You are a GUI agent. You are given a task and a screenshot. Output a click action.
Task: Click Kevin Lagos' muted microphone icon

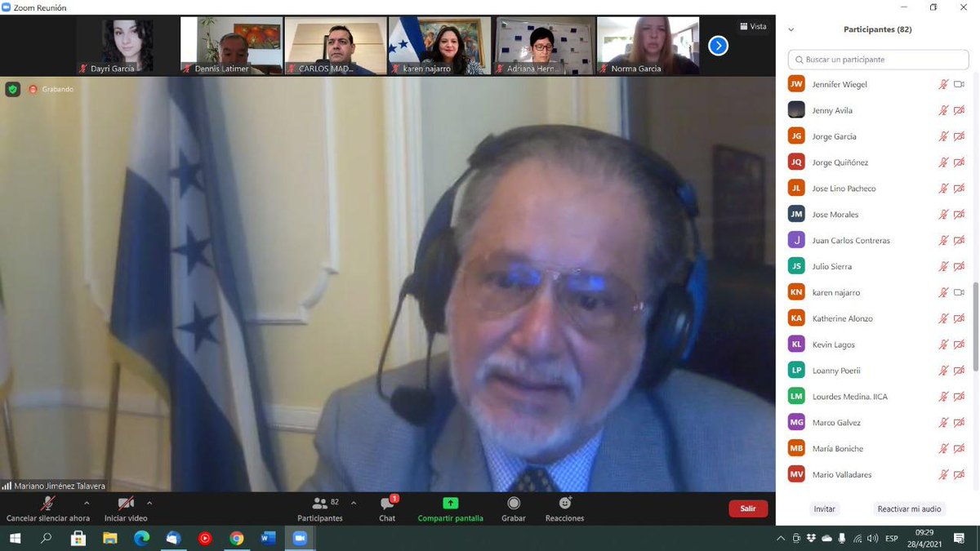[x=943, y=344]
